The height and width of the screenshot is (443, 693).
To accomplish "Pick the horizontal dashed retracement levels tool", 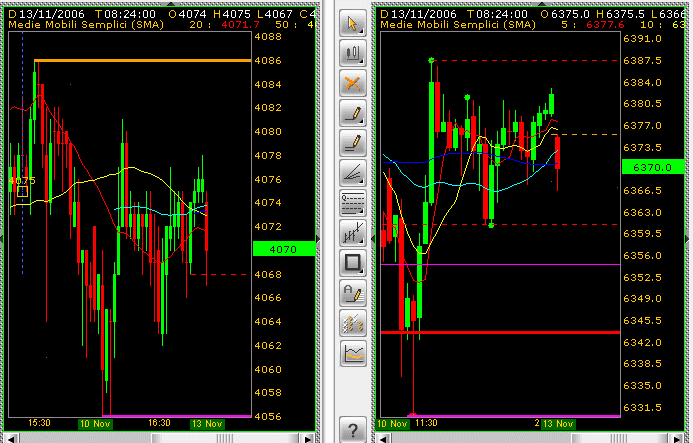I will point(352,203).
